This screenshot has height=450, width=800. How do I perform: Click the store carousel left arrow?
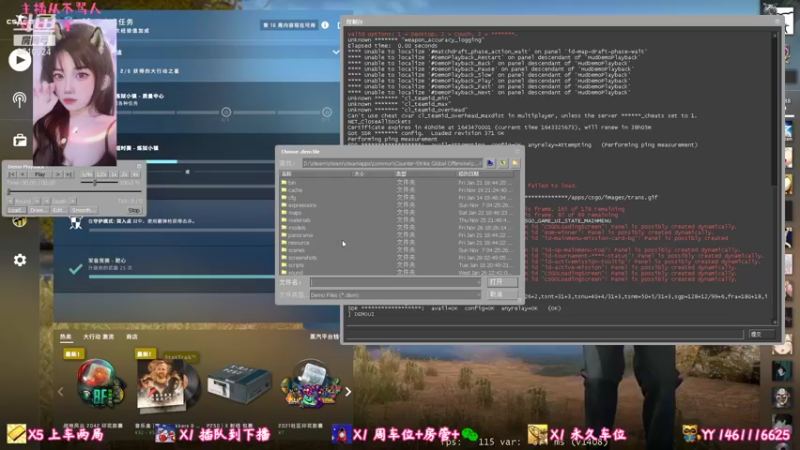coord(61,392)
